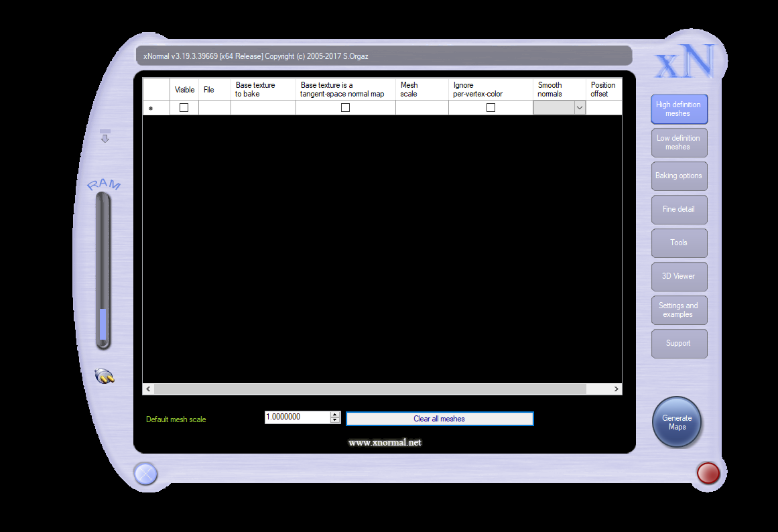Launch the 3D Viewer section
This screenshot has height=532, width=778.
tap(679, 277)
